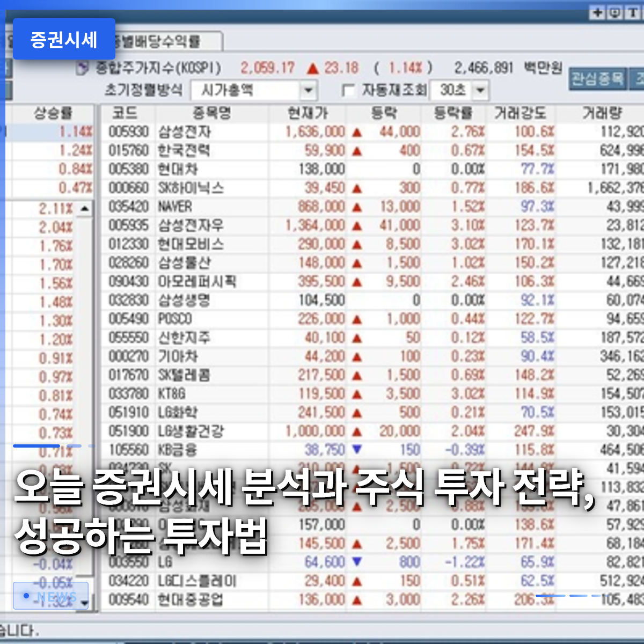
Task: Click the T font icon in the title bar
Action: (x=633, y=12)
